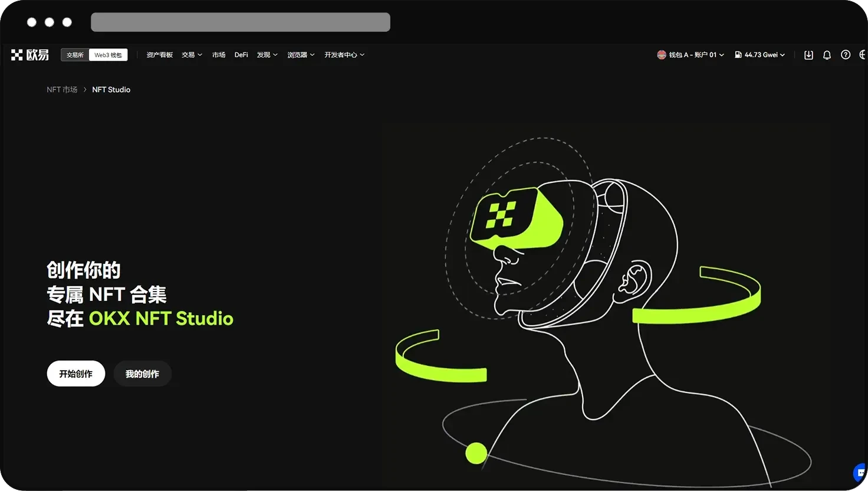This screenshot has height=491, width=868.
Task: Open the help question mark icon
Action: pos(846,55)
